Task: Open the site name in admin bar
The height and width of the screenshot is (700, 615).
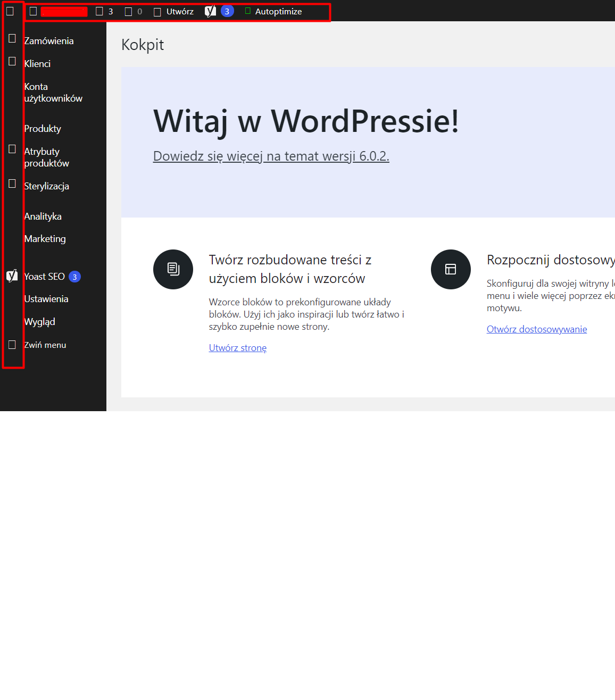Action: pos(59,11)
